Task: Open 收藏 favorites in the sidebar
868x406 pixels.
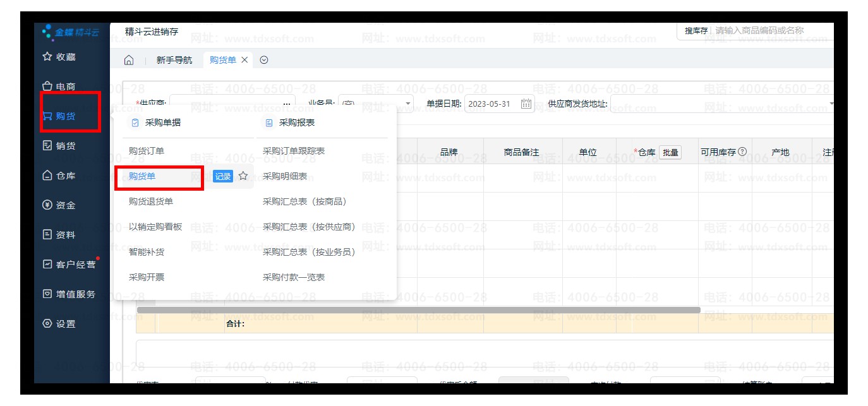Action: (x=59, y=57)
